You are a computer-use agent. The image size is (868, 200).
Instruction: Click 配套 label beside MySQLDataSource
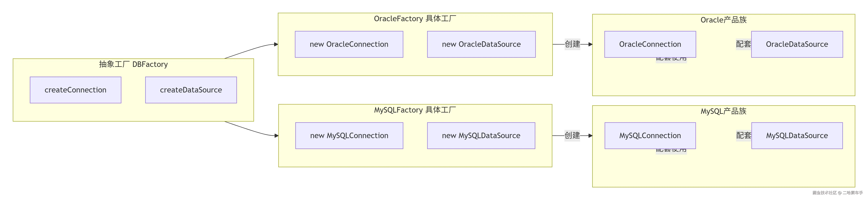click(x=743, y=135)
